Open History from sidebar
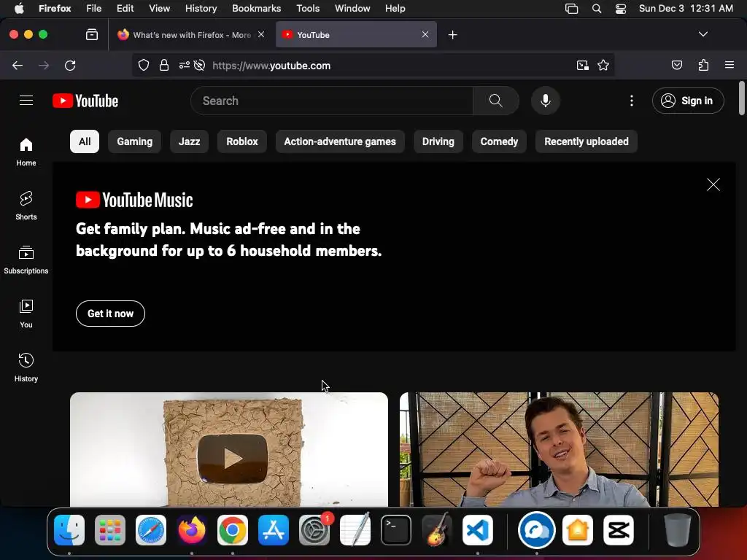Image resolution: width=747 pixels, height=560 pixels. coord(26,367)
